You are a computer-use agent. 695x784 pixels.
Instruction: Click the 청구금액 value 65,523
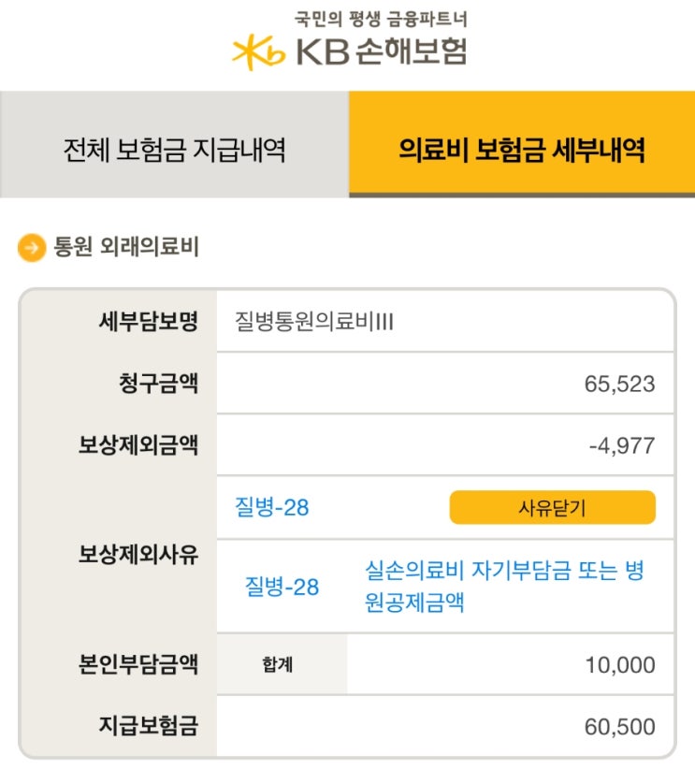click(x=620, y=385)
